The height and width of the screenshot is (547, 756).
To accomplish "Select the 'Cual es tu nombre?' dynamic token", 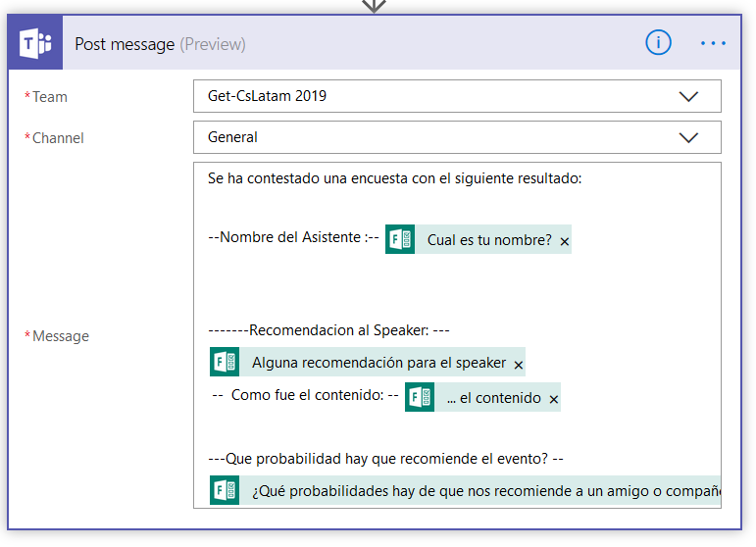I will coord(488,240).
